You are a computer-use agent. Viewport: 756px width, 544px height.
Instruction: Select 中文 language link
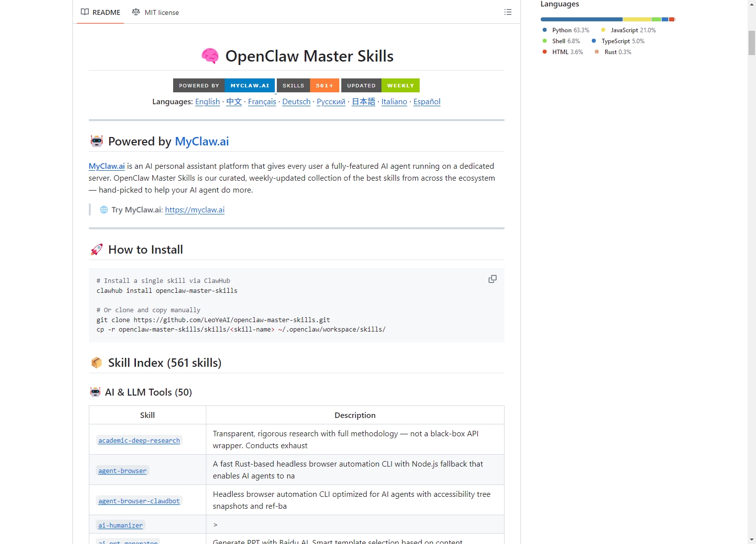pyautogui.click(x=234, y=102)
